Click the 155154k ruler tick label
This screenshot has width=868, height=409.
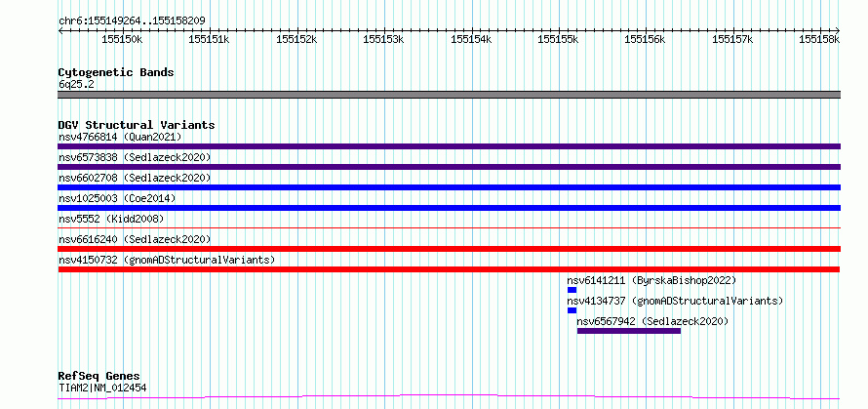[x=471, y=39]
